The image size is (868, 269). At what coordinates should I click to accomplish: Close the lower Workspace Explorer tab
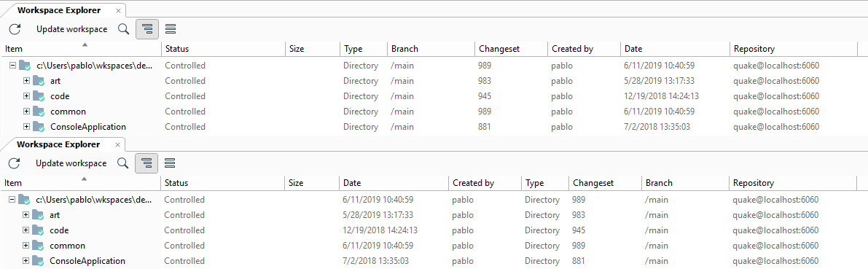(x=117, y=144)
